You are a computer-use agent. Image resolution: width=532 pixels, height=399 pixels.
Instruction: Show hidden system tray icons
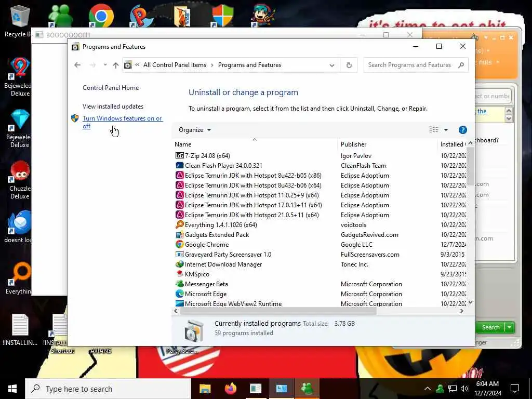coord(428,389)
